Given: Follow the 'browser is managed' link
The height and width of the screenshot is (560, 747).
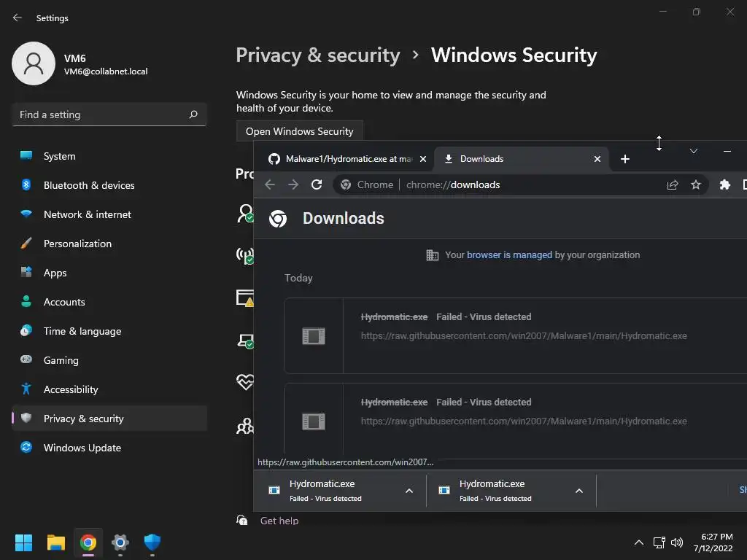Looking at the screenshot, I should (x=509, y=255).
